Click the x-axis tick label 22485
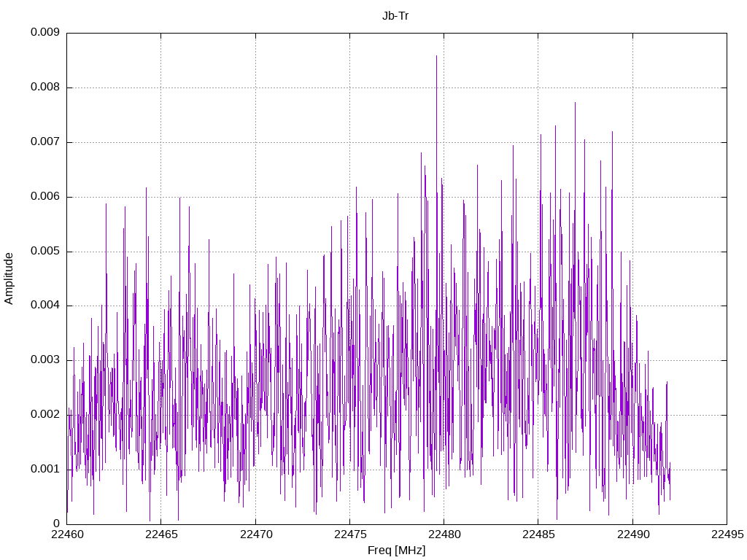The height and width of the screenshot is (560, 747). (x=538, y=534)
